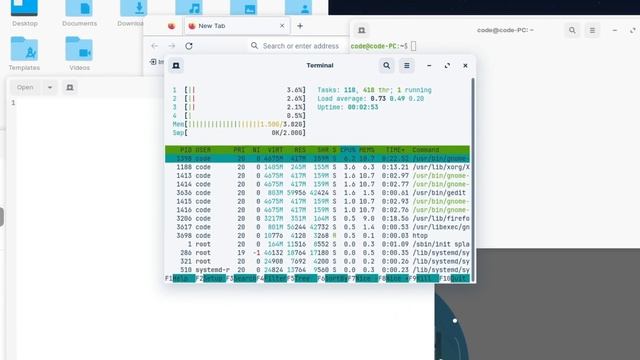Click the htop Uptime value
640x360 pixels.
click(x=363, y=107)
